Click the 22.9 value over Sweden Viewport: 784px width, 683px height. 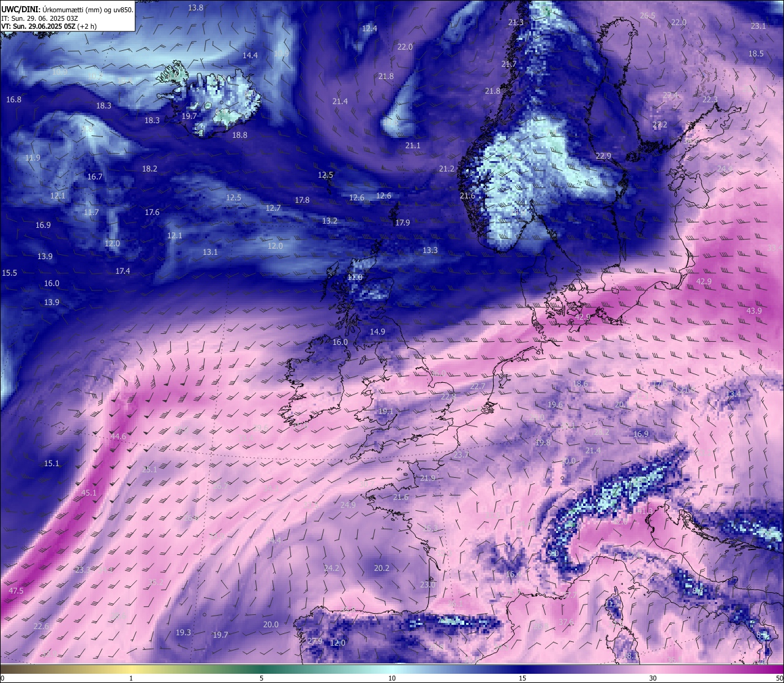pyautogui.click(x=603, y=157)
